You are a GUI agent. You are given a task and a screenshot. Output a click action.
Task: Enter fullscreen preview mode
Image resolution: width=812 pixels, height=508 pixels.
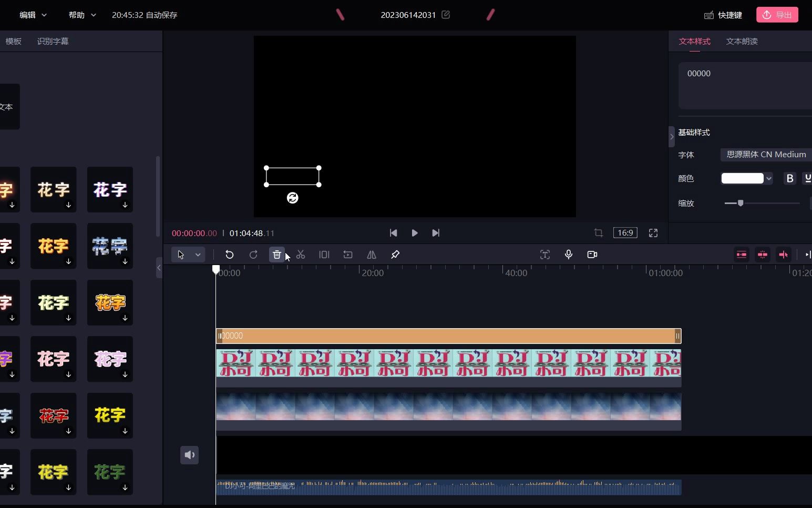coord(653,233)
